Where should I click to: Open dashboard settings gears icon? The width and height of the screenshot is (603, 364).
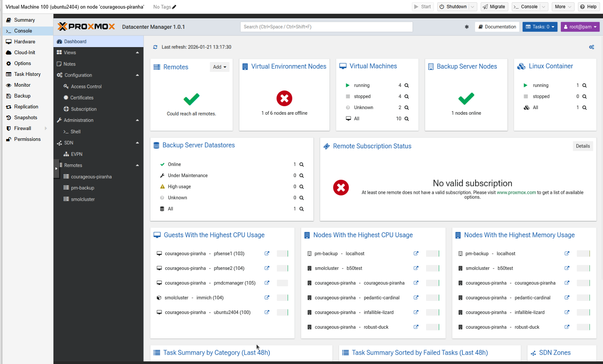coord(591,47)
